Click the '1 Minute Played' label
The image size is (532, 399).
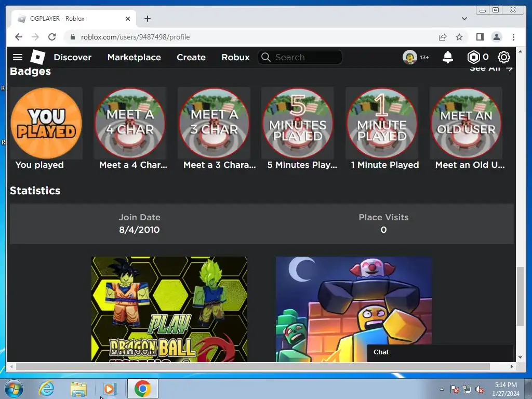[x=385, y=165]
